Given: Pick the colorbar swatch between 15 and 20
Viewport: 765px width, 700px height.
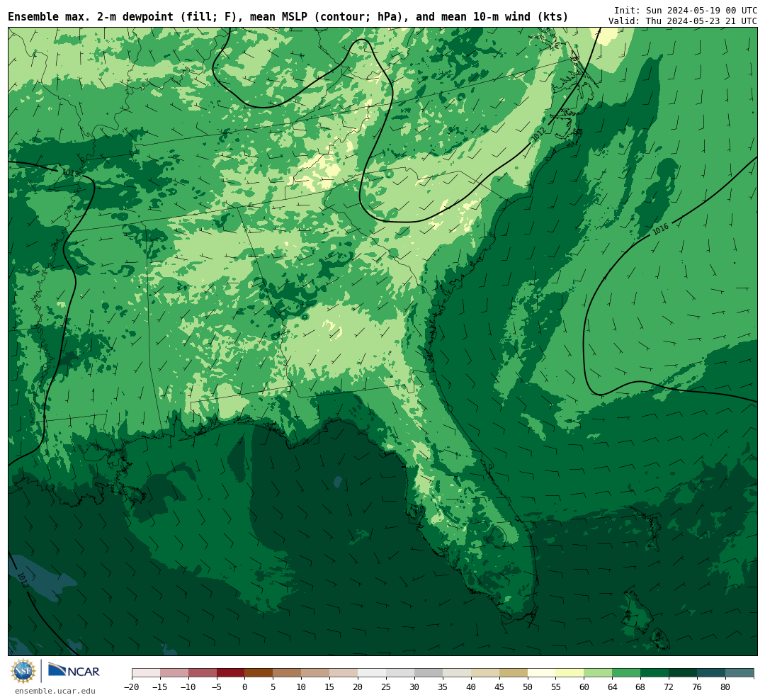Looking at the screenshot, I should (x=344, y=673).
